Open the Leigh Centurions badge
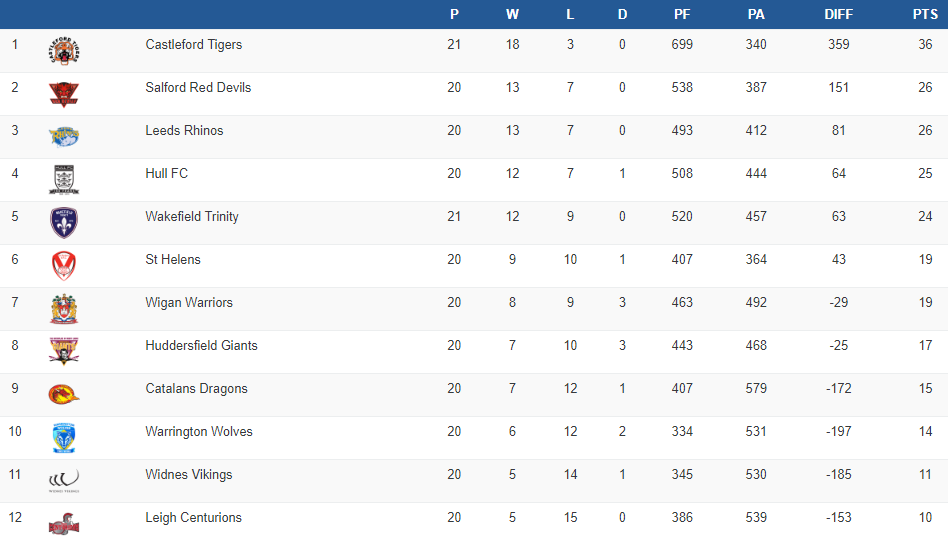948x544 pixels. pyautogui.click(x=64, y=524)
